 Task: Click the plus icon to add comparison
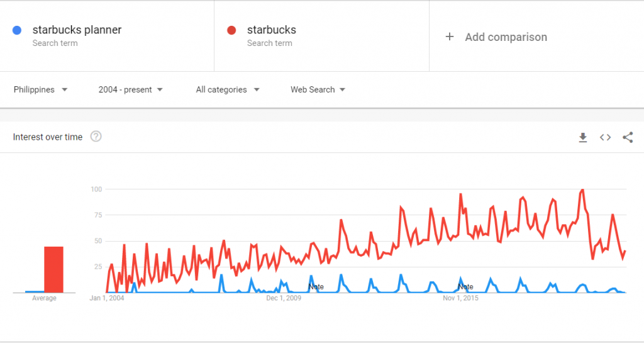449,37
